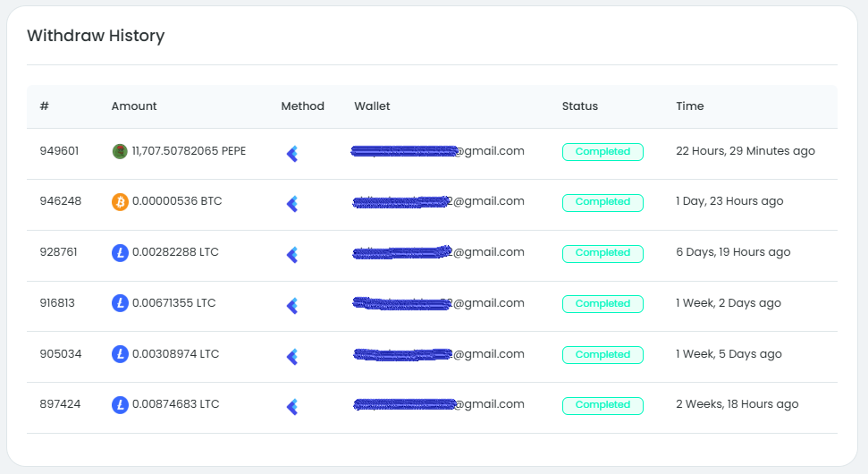Screen dimensions: 868x474
Task: Click the Litecoin icon in row 905034
Action: (x=120, y=354)
